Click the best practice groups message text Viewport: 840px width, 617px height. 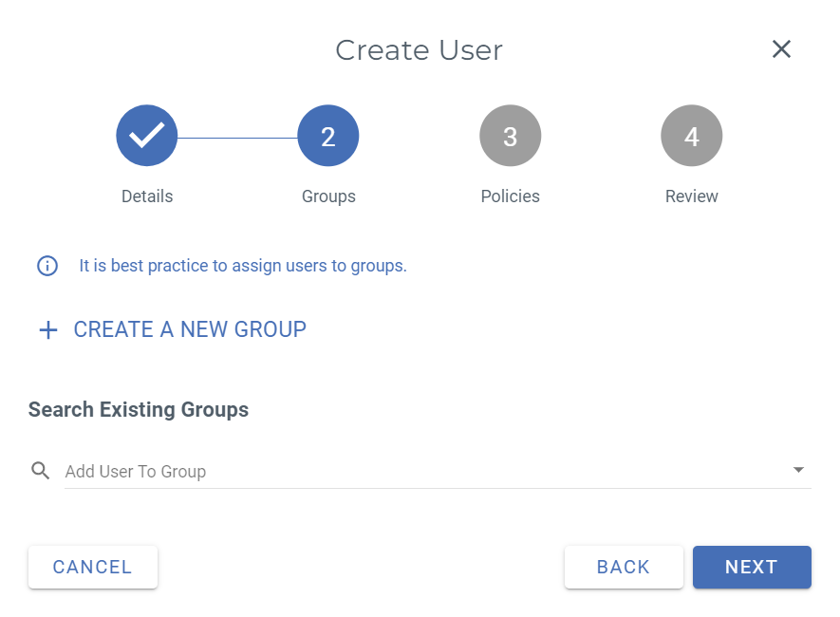243,266
